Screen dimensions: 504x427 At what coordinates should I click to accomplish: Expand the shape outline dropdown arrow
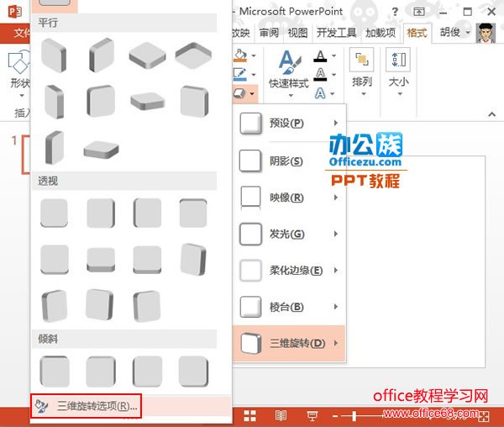pos(254,75)
